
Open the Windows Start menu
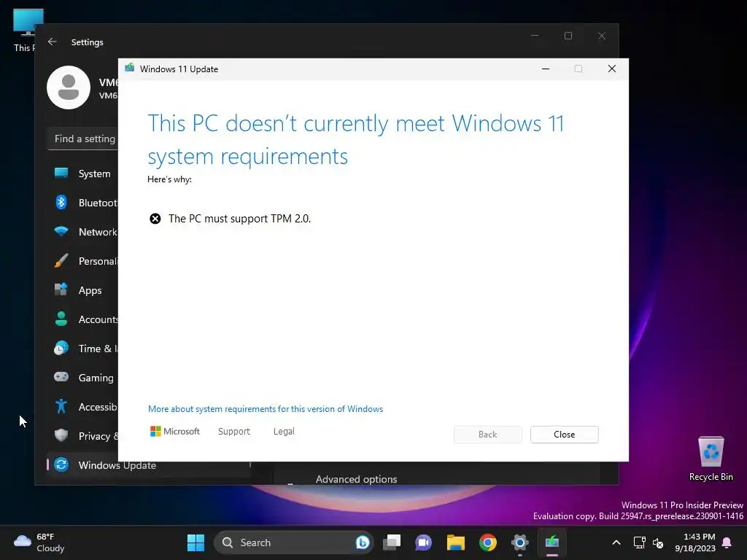click(x=196, y=542)
